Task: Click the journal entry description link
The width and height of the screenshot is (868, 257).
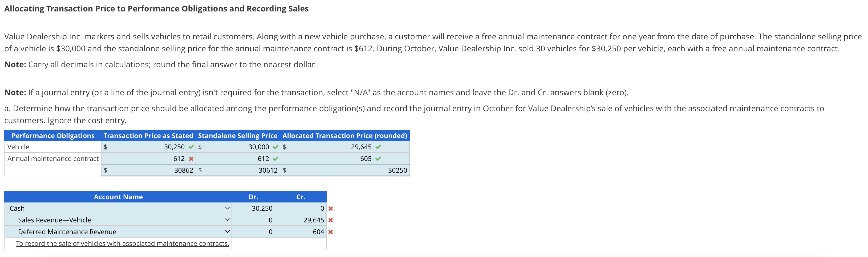Action: point(123,243)
